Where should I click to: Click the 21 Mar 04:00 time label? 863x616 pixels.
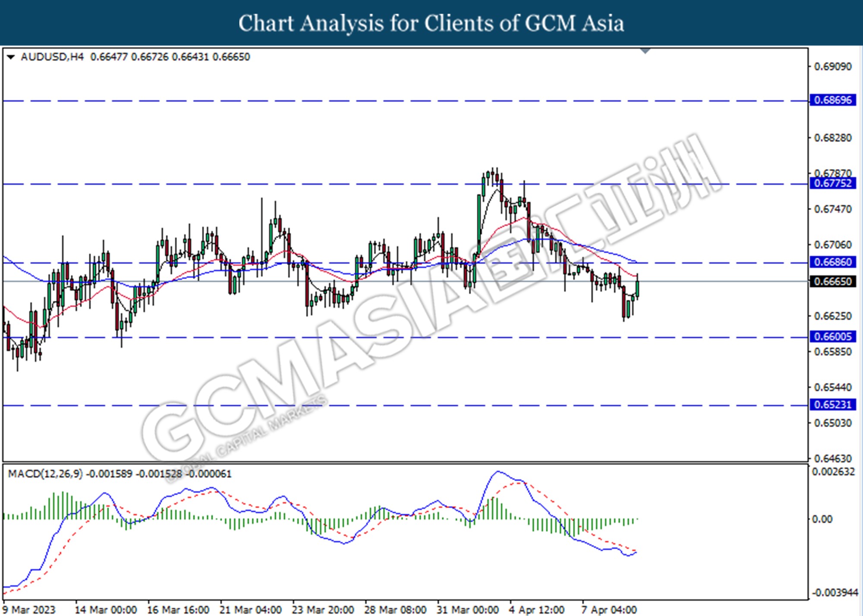[x=250, y=610]
